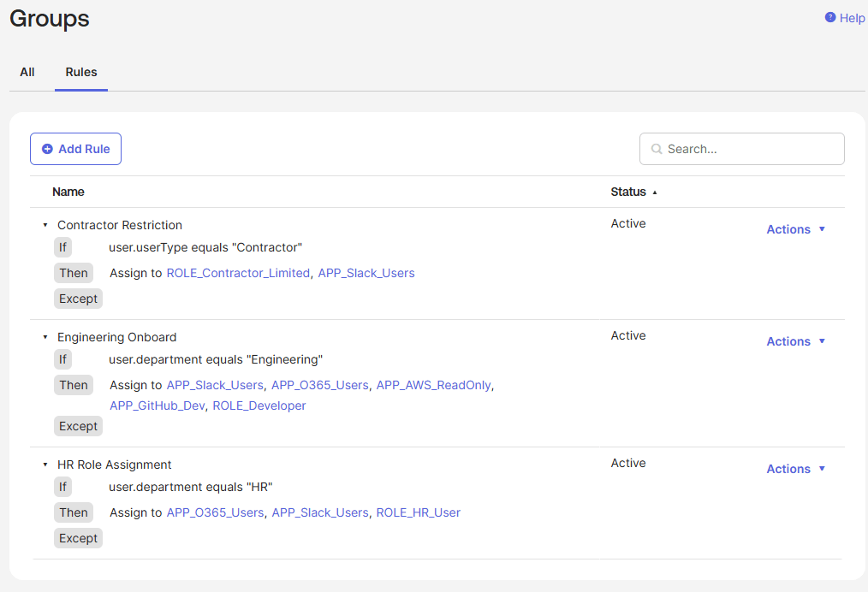Screen dimensions: 868x592
Task: Click the Name column header
Action: 68,192
